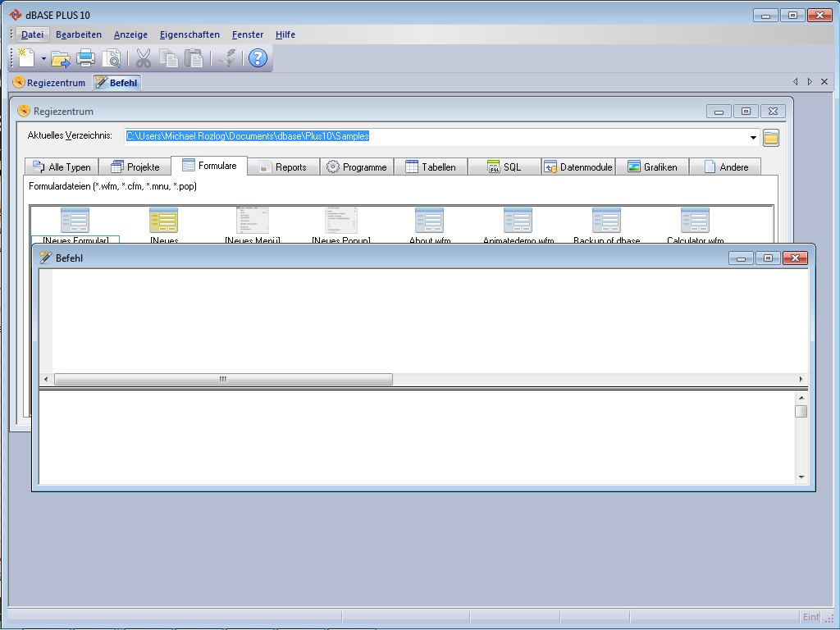Switch to the Befehl document tab

(116, 83)
